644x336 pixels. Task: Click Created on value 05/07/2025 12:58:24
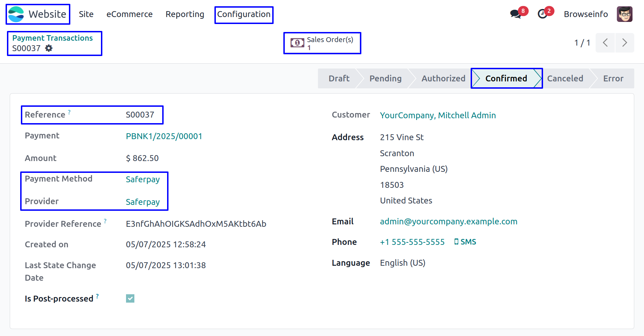click(x=166, y=245)
